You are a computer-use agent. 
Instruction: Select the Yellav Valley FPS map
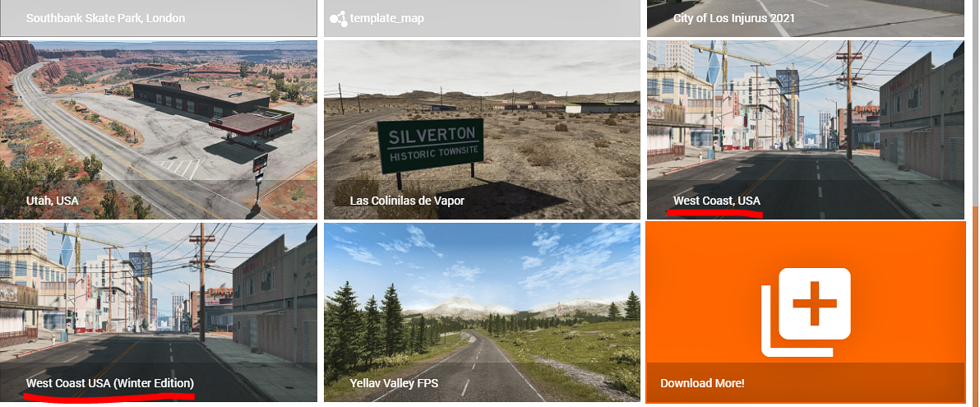click(482, 312)
